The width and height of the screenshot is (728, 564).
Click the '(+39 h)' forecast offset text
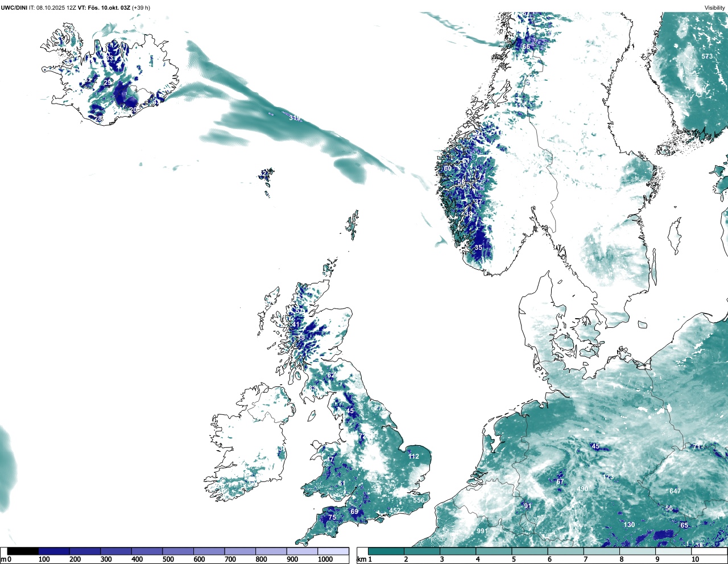click(x=141, y=7)
